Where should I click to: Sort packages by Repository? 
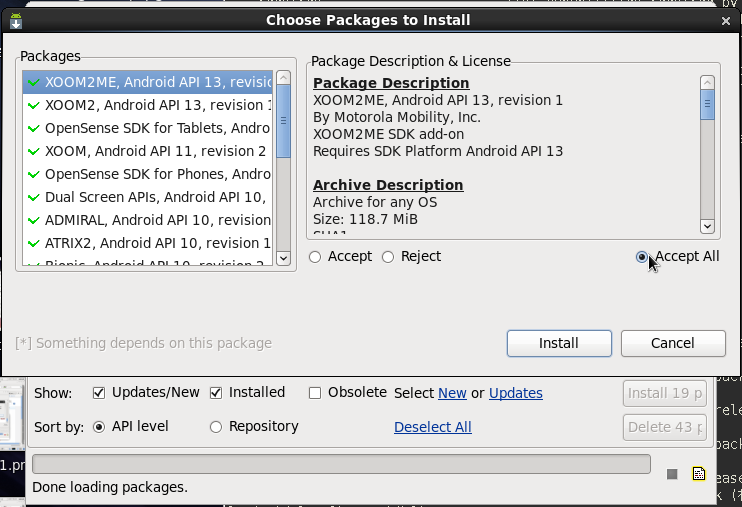pyautogui.click(x=216, y=427)
